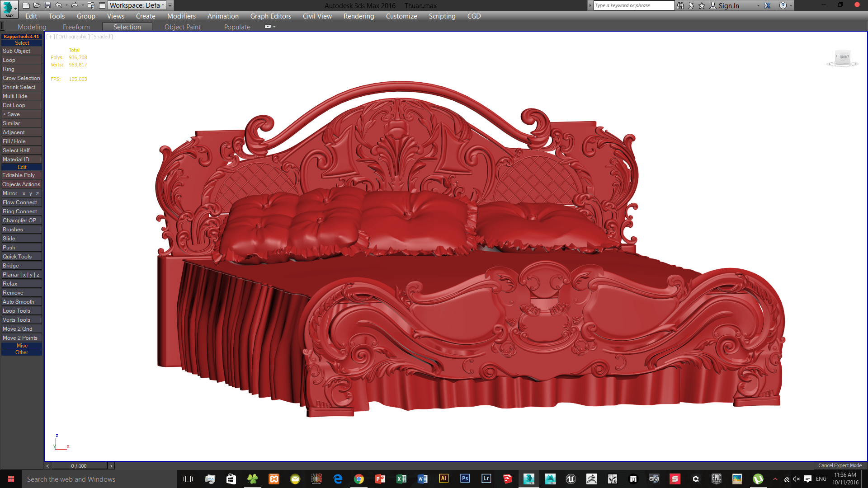
Task: Toggle the Shaded viewport label
Action: (102, 37)
